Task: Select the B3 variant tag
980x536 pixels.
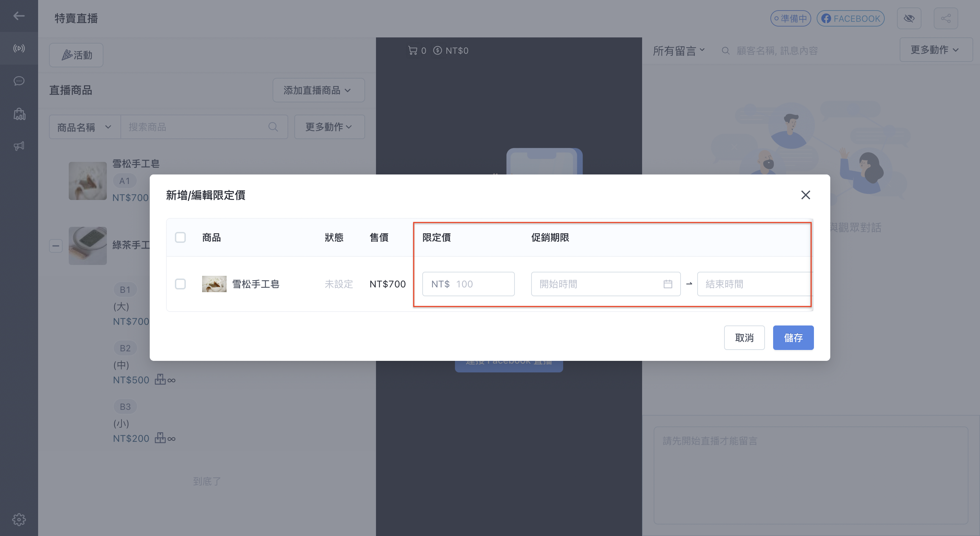Action: point(125,407)
